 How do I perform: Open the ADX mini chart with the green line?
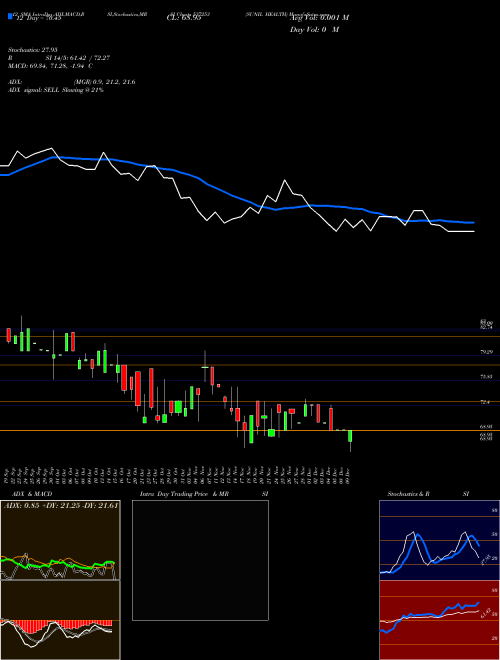(60, 540)
